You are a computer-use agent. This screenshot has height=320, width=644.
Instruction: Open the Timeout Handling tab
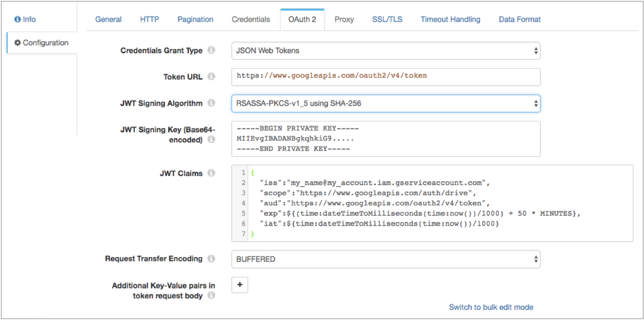450,19
